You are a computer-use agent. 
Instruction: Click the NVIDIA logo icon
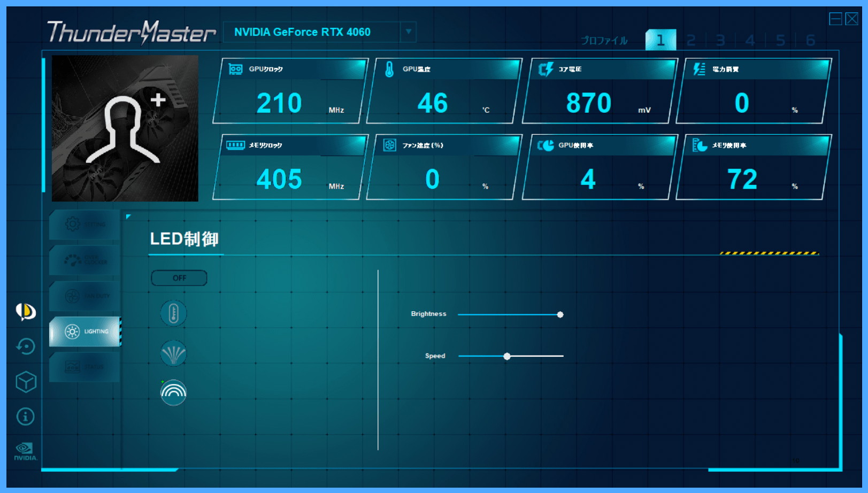click(25, 451)
